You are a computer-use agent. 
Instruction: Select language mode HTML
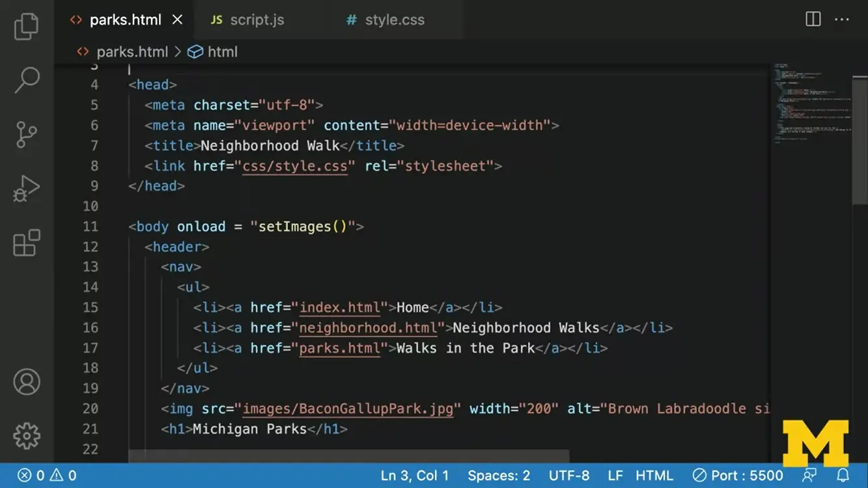(x=654, y=476)
